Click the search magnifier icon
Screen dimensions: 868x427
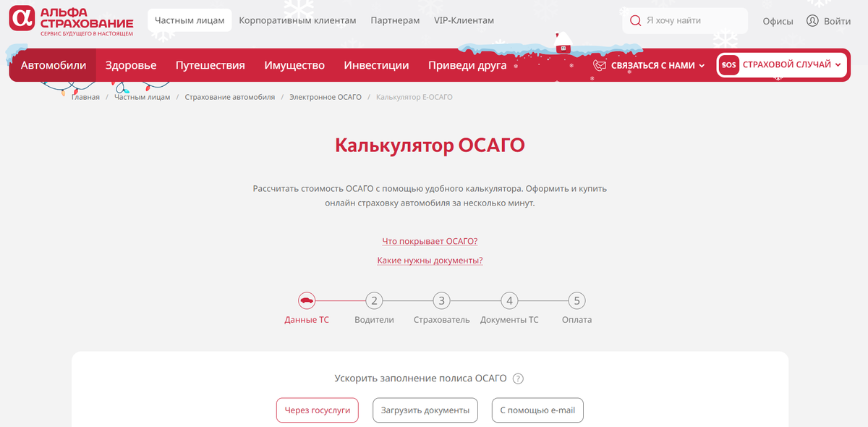coord(636,21)
